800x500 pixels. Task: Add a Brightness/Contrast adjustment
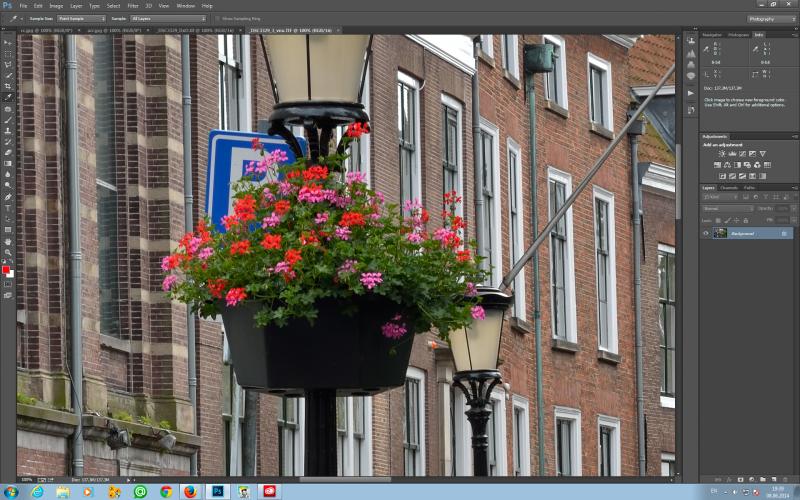tap(722, 154)
